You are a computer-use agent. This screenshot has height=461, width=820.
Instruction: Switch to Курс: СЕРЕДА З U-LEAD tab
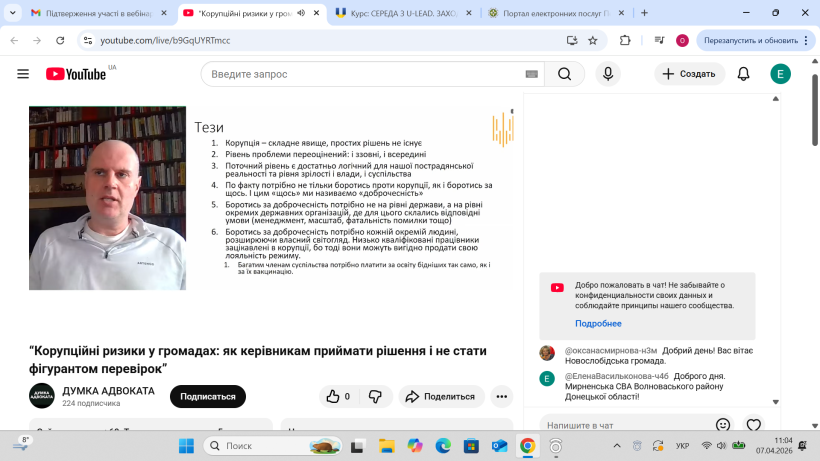(x=403, y=13)
